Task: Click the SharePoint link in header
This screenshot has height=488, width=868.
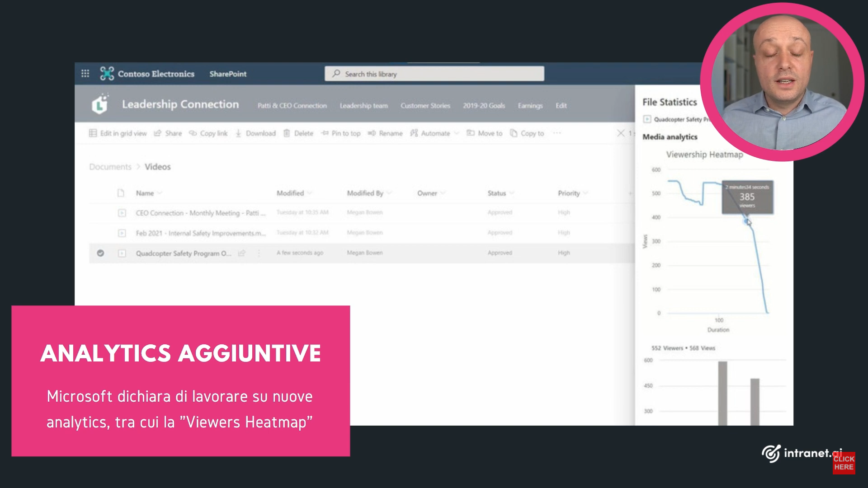Action: pos(228,74)
